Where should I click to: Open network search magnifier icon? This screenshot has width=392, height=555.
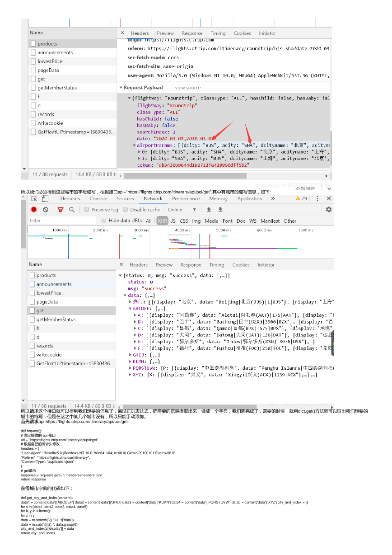pos(72,210)
